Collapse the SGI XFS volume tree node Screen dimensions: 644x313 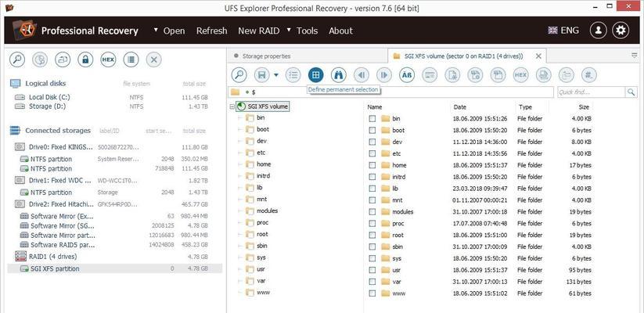pos(232,106)
